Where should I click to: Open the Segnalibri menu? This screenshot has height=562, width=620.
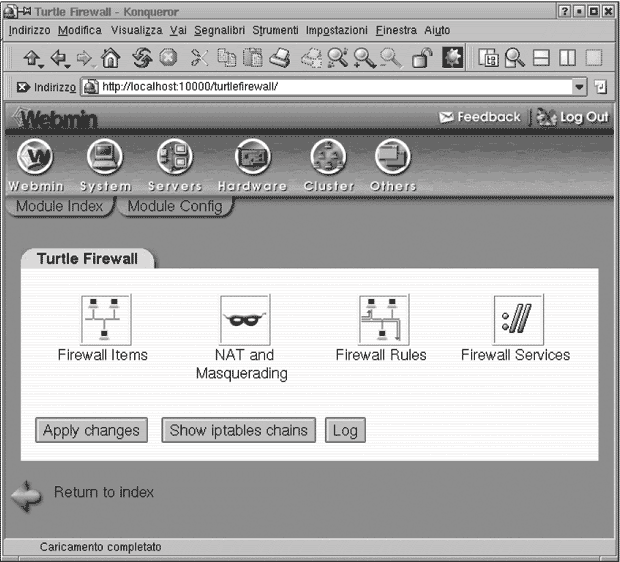coord(219,30)
